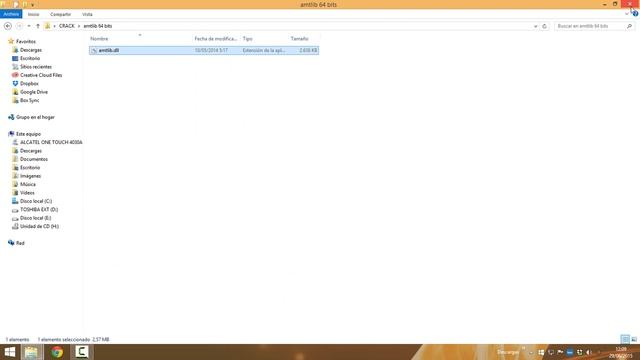640x360 pixels.
Task: Open Imágenes under Este equipo
Action: point(30,176)
